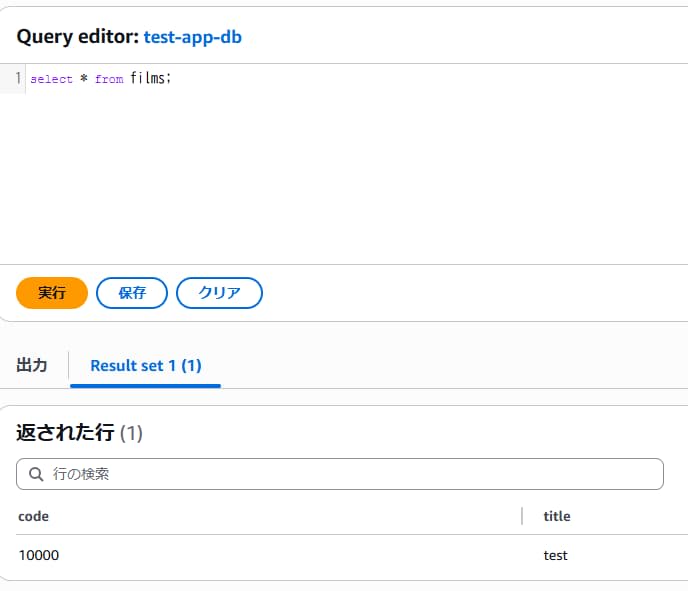Click the magnifier icon in the row search box

point(36,474)
